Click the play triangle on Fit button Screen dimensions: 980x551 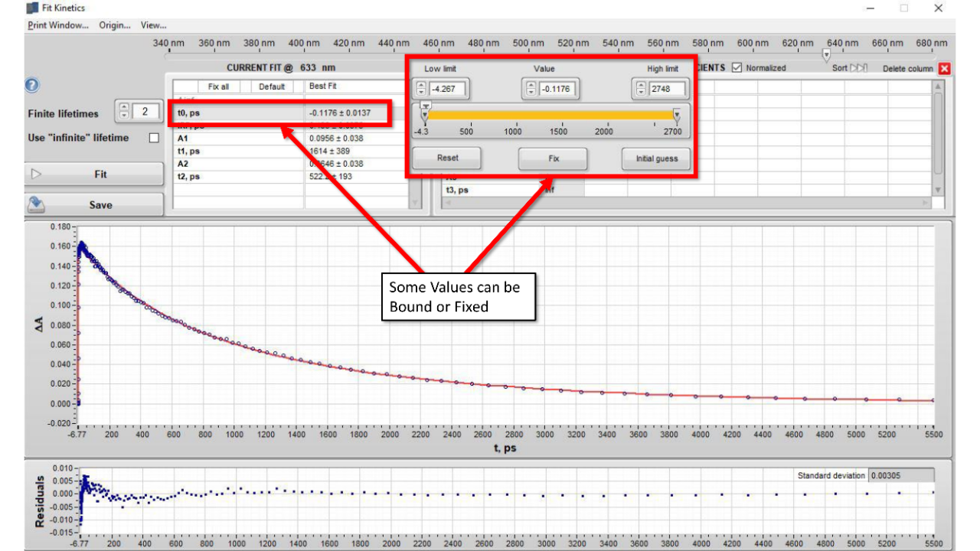[36, 174]
